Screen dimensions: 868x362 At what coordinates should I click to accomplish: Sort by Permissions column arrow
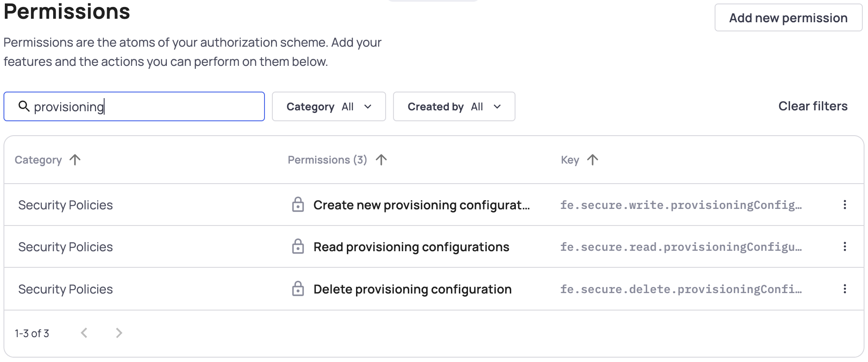point(381,160)
